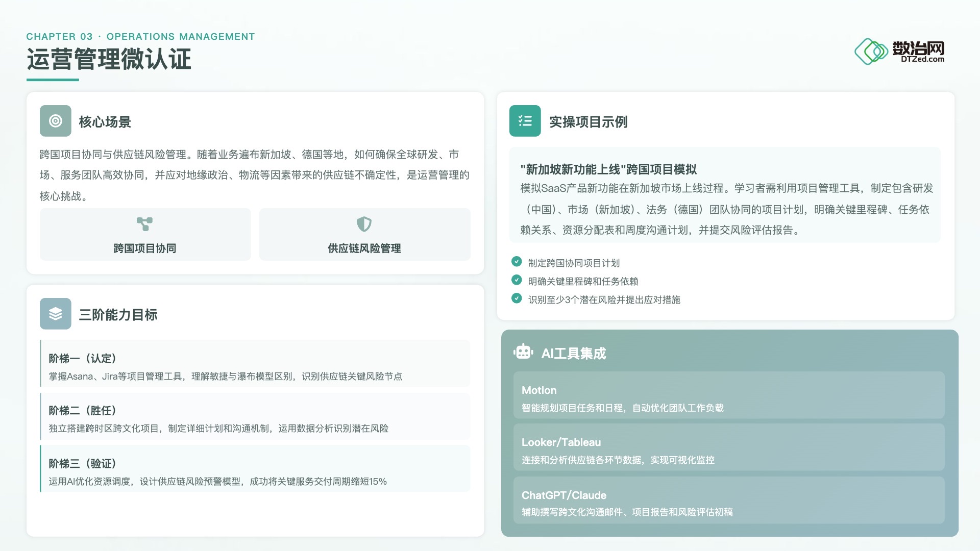
Task: Open the Looker/Tableau tool card
Action: coord(728,447)
